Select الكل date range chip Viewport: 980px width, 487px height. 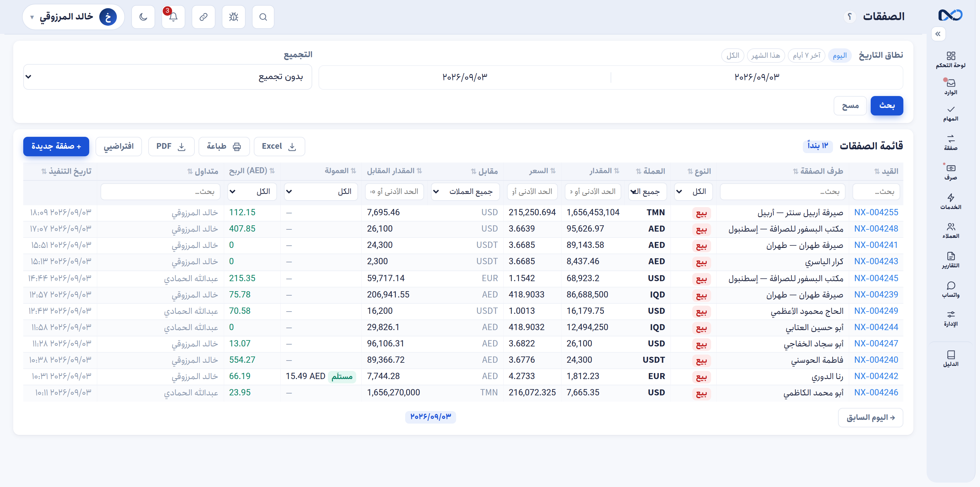[x=733, y=56]
